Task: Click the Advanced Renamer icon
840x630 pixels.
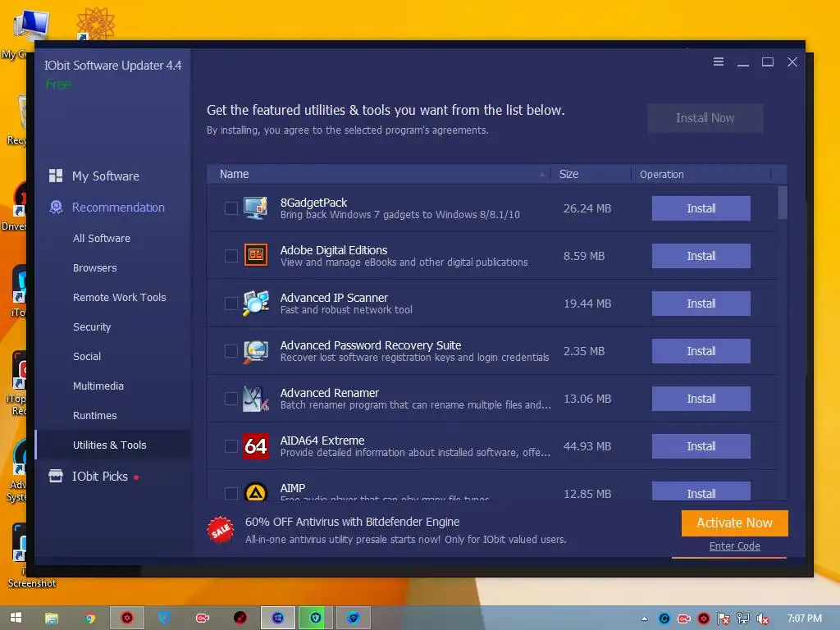Action: pyautogui.click(x=256, y=399)
